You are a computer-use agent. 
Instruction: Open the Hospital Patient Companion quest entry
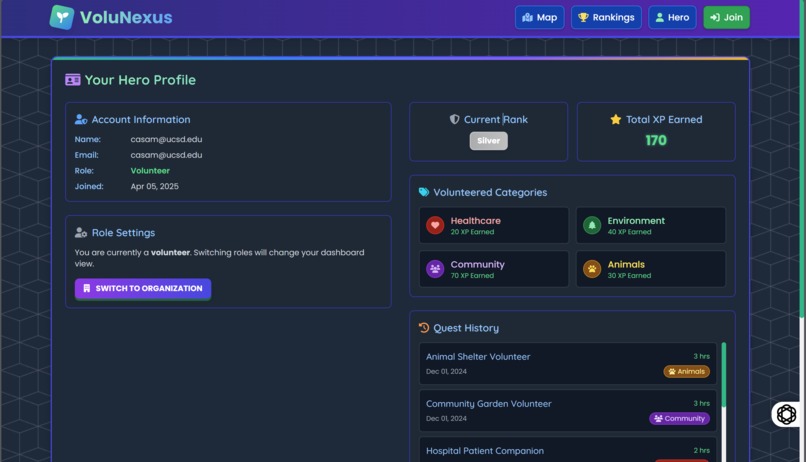point(567,450)
